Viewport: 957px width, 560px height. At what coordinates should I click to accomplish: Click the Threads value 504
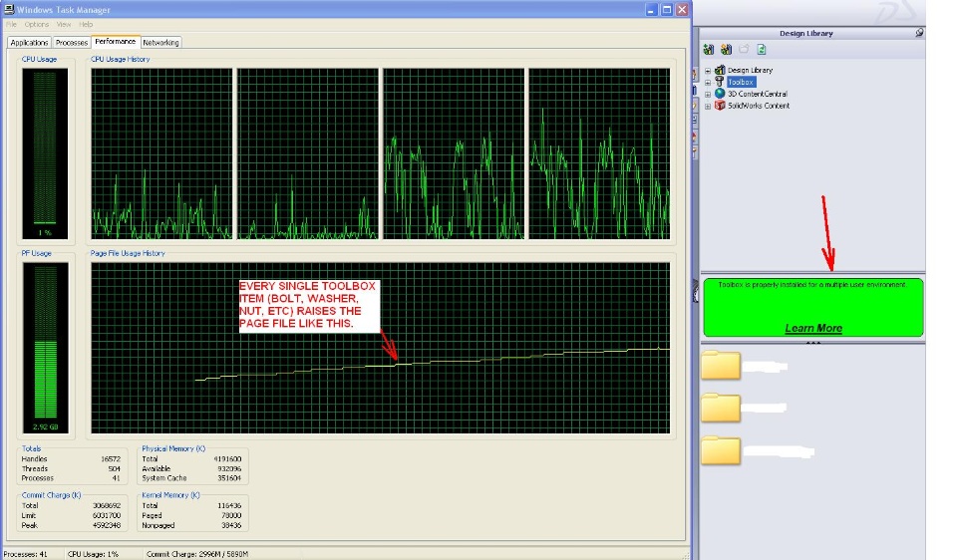coord(114,468)
